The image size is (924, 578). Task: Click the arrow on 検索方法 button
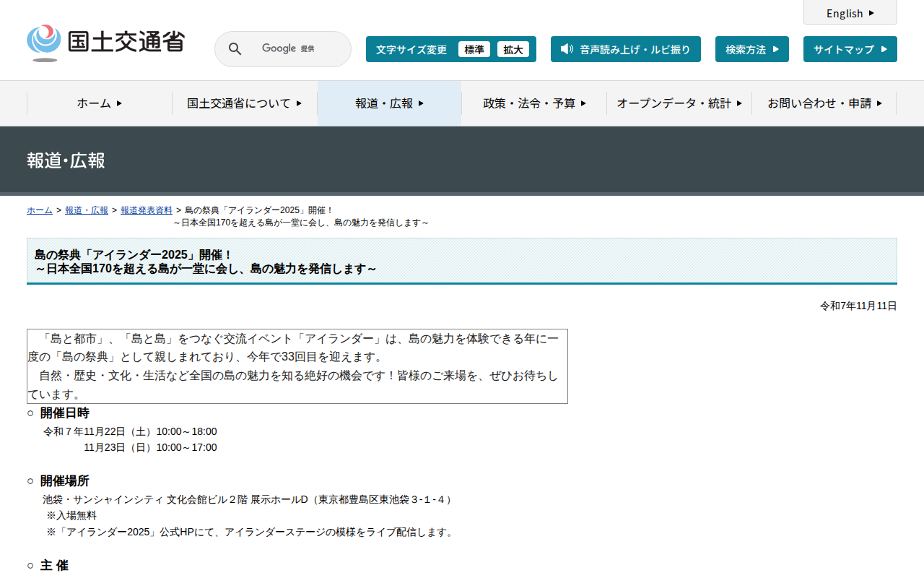pyautogui.click(x=776, y=49)
